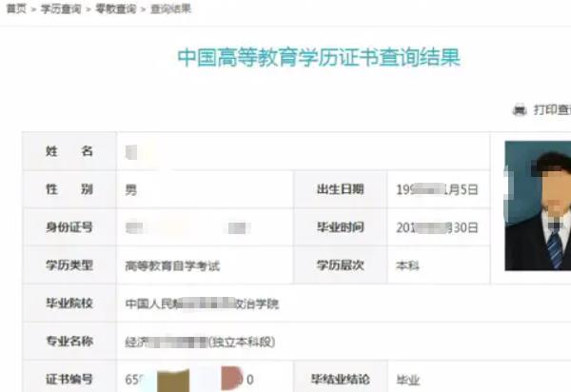Click the gender value 男
This screenshot has width=571, height=392.
tap(131, 189)
